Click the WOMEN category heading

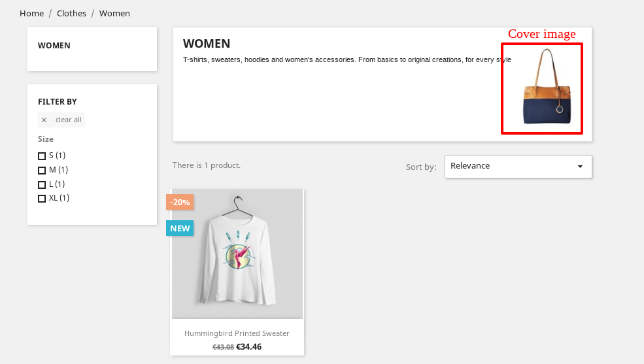207,44
